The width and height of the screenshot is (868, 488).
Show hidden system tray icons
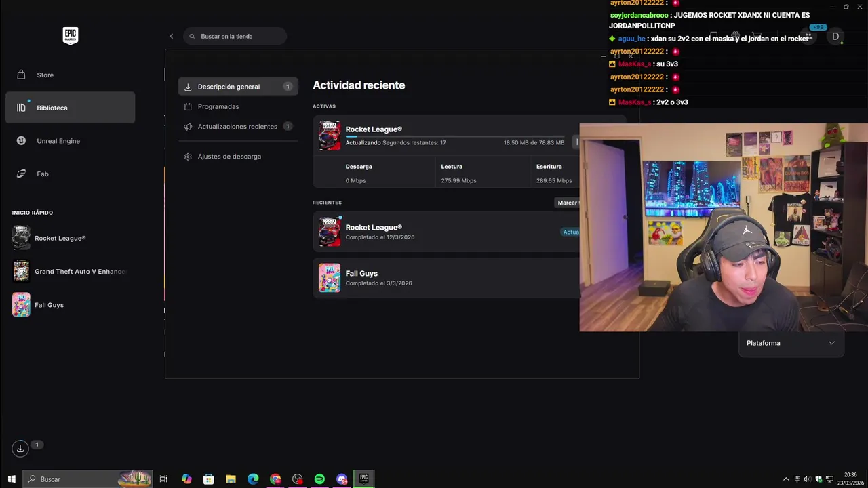click(x=786, y=479)
